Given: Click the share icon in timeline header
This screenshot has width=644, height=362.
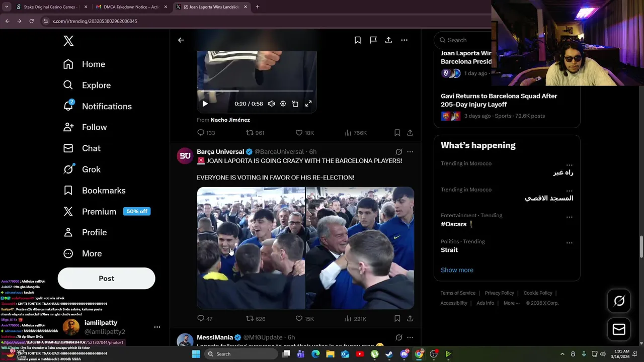Looking at the screenshot, I should [388, 40].
